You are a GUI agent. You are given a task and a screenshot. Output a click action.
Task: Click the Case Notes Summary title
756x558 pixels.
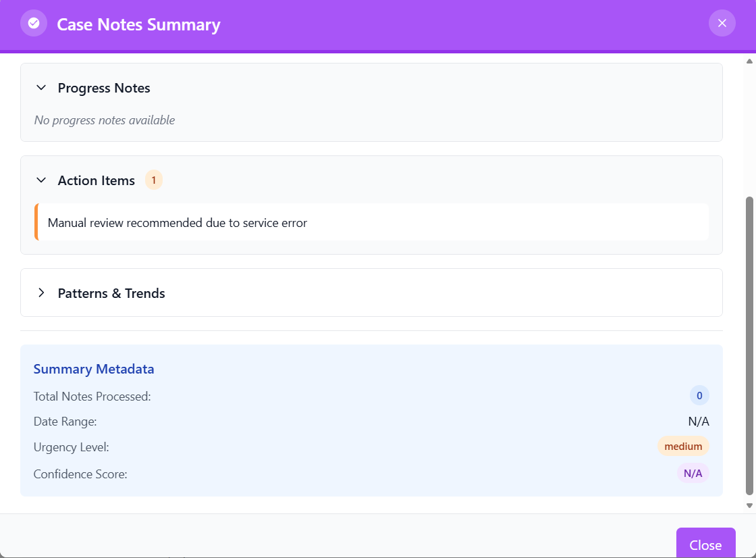click(x=138, y=25)
